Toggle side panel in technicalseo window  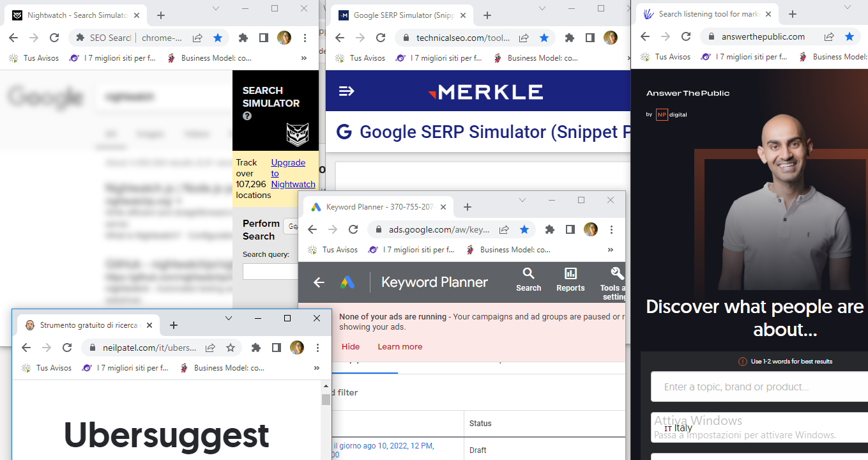click(590, 38)
